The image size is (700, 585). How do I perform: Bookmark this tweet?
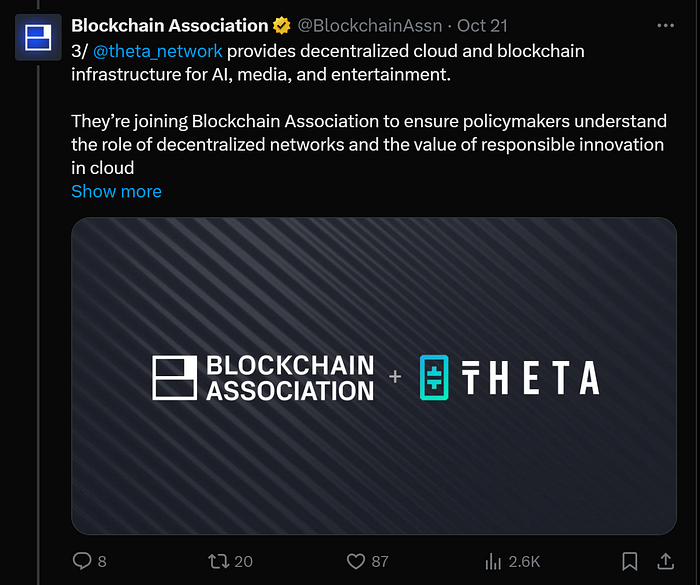[x=629, y=561]
